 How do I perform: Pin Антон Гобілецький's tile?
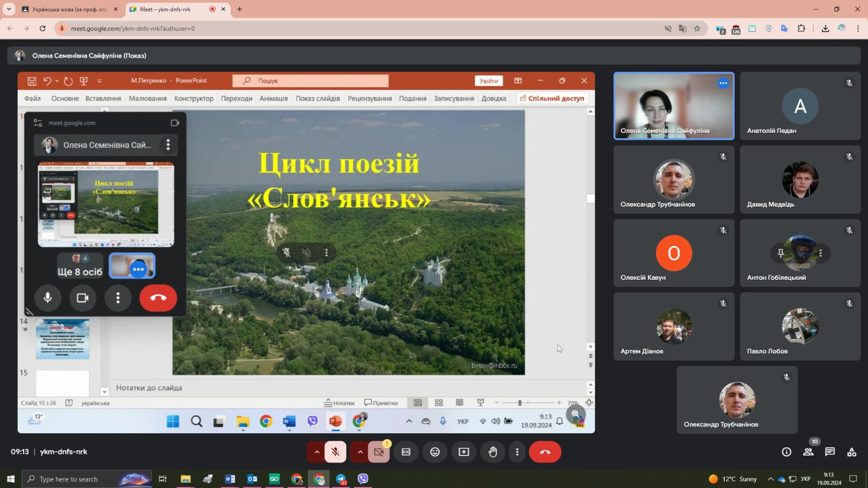(780, 253)
